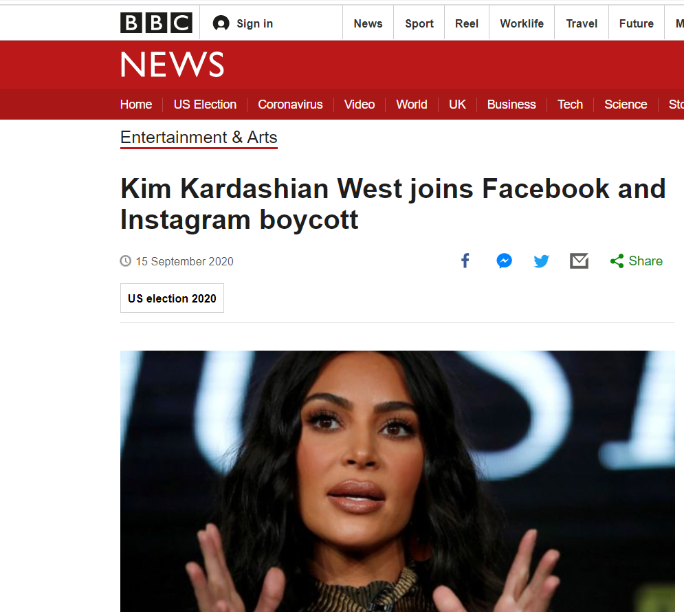Image resolution: width=684 pixels, height=616 pixels.
Task: Open the Travel section
Action: [581, 23]
